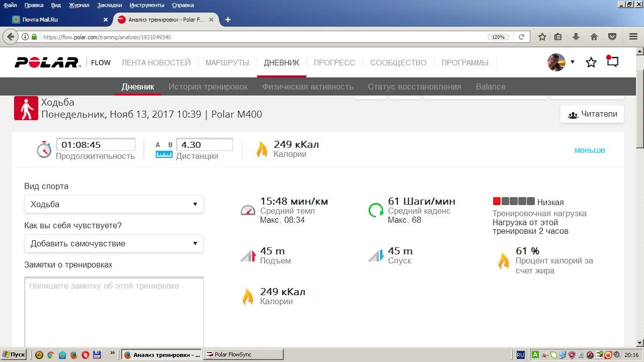The width and height of the screenshot is (644, 362).
Task: Open the Добавить самочувствие dropdown
Action: (x=114, y=243)
